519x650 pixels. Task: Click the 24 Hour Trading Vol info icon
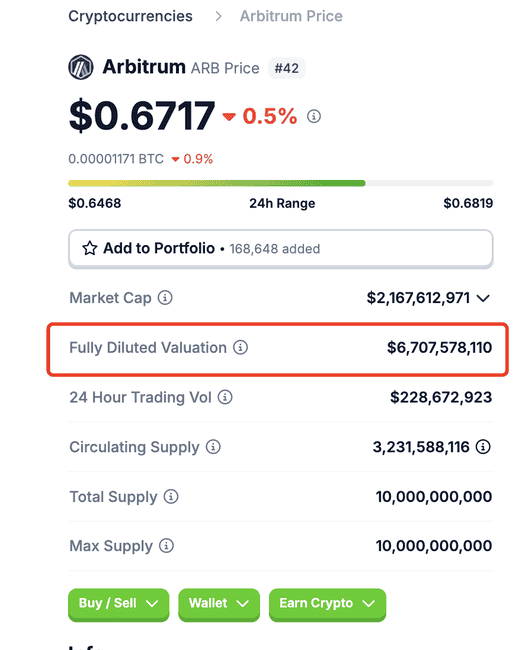[225, 397]
